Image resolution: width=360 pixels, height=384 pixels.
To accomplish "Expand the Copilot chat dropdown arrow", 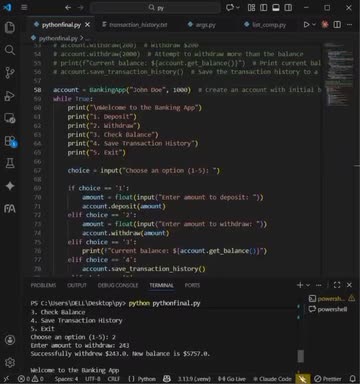I will click(x=238, y=7).
